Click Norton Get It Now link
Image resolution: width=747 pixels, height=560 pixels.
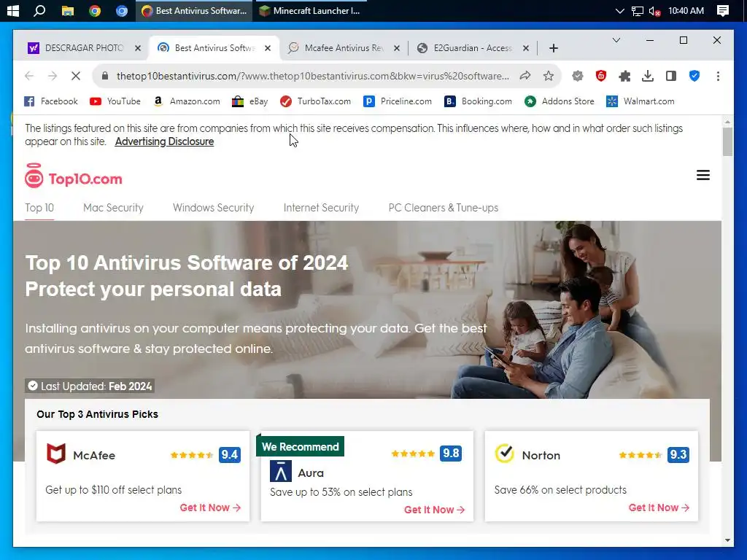coord(659,507)
